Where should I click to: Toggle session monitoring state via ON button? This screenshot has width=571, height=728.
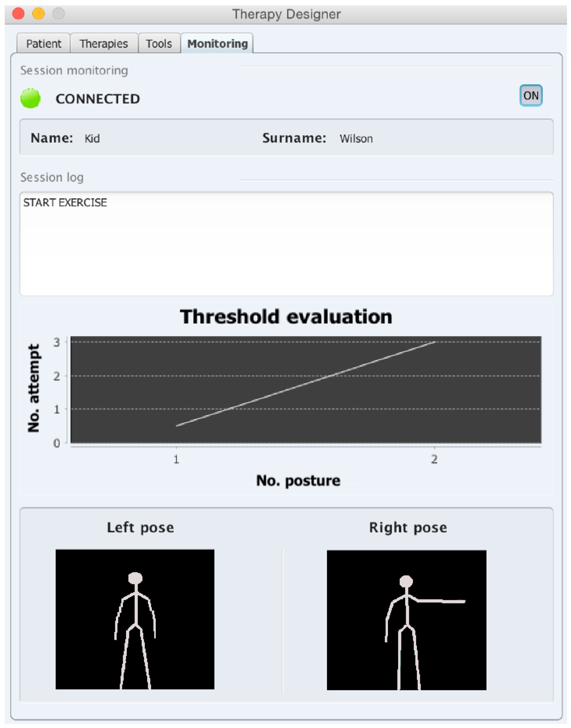tap(532, 95)
